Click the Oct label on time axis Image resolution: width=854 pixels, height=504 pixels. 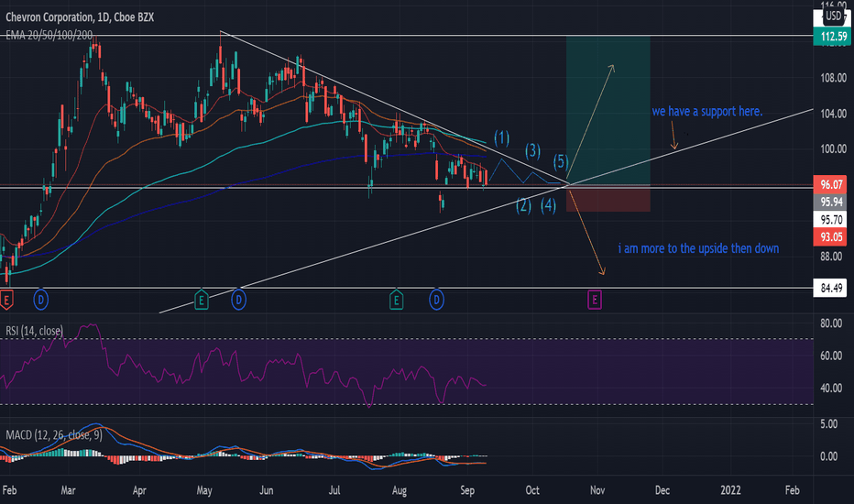pyautogui.click(x=532, y=490)
